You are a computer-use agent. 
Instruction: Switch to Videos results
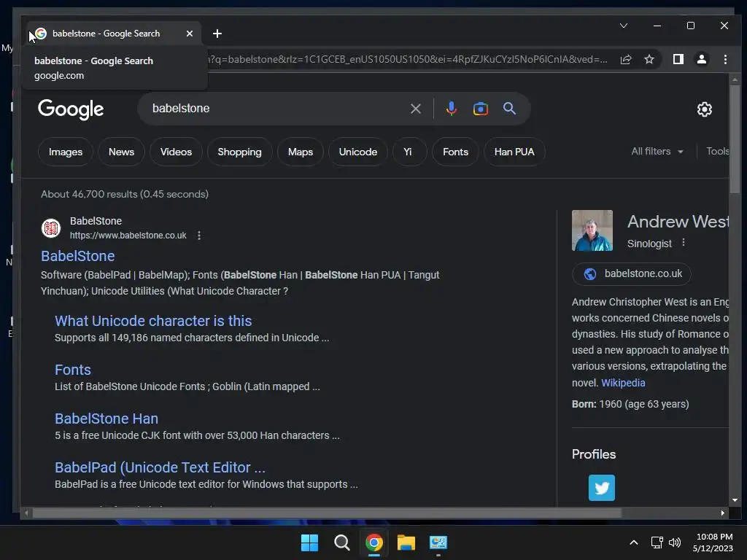[x=176, y=152]
